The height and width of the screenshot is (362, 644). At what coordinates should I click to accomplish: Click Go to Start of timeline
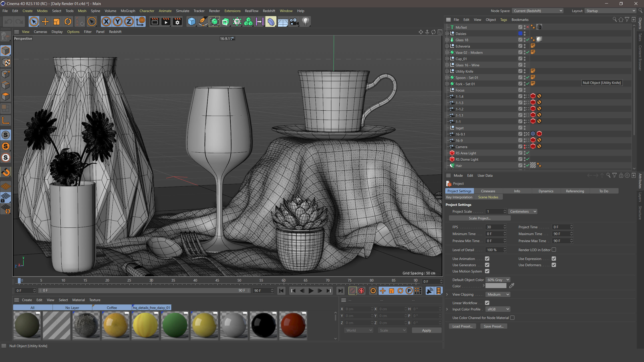(281, 291)
